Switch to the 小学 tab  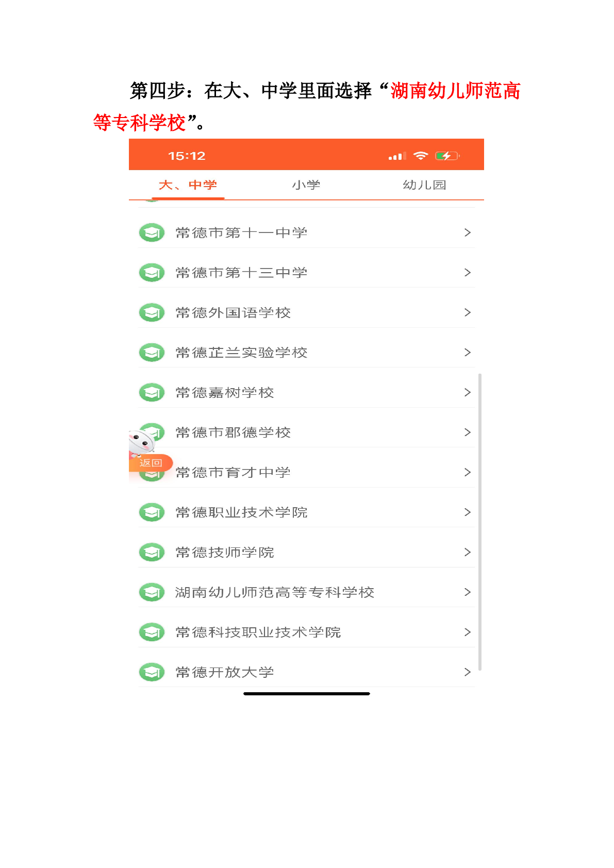[x=306, y=185]
